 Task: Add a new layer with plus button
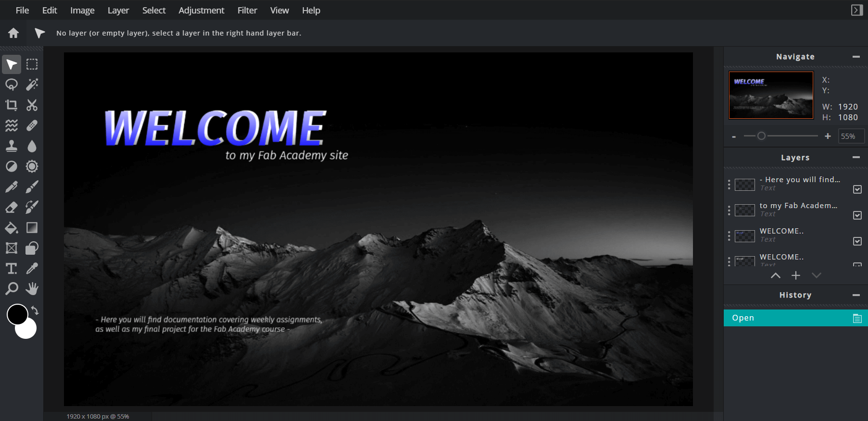pyautogui.click(x=796, y=275)
